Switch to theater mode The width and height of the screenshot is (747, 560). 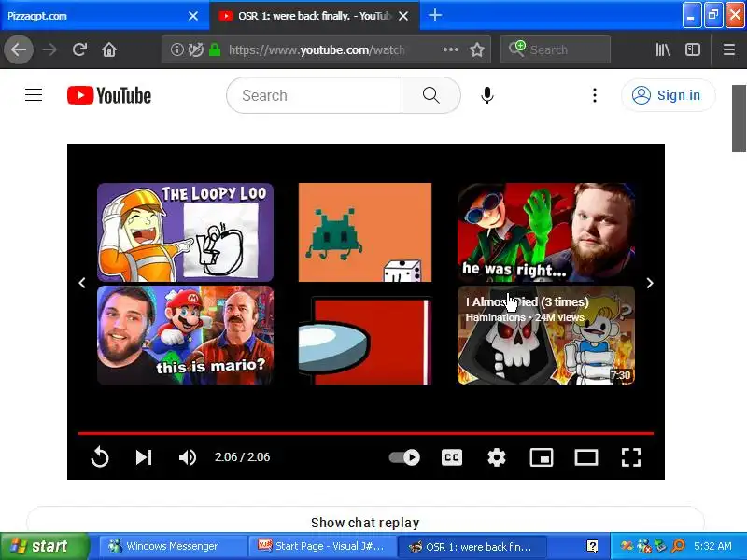point(586,457)
